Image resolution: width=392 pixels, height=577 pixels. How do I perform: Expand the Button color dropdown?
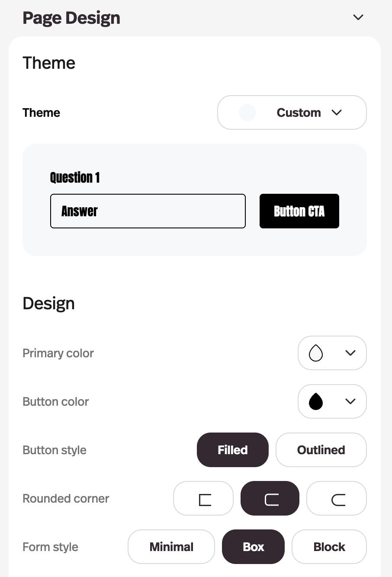pyautogui.click(x=350, y=401)
